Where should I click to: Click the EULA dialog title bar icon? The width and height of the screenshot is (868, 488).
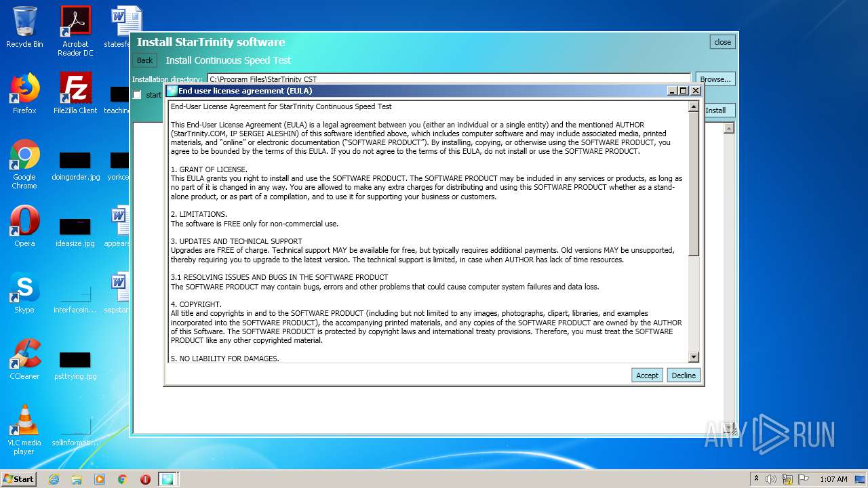pos(172,91)
